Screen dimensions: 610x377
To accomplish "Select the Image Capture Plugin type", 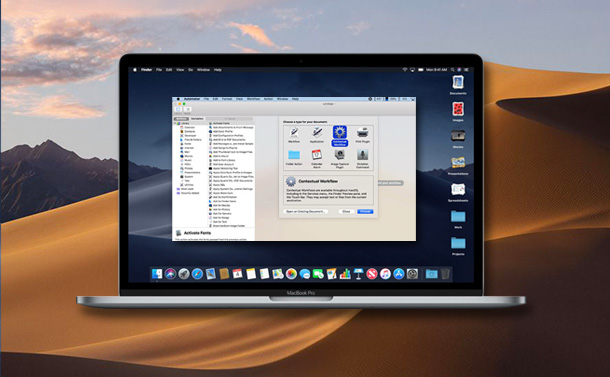I will coord(340,158).
